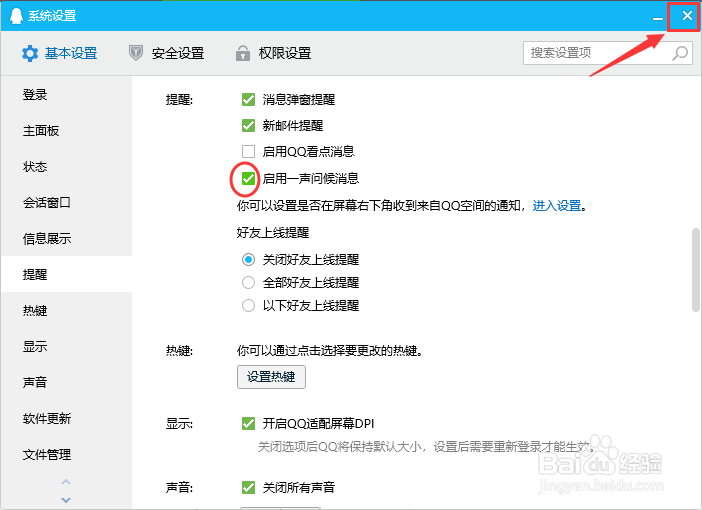Select 提醒 in the sidebar
The height and width of the screenshot is (510, 702).
[x=66, y=274]
